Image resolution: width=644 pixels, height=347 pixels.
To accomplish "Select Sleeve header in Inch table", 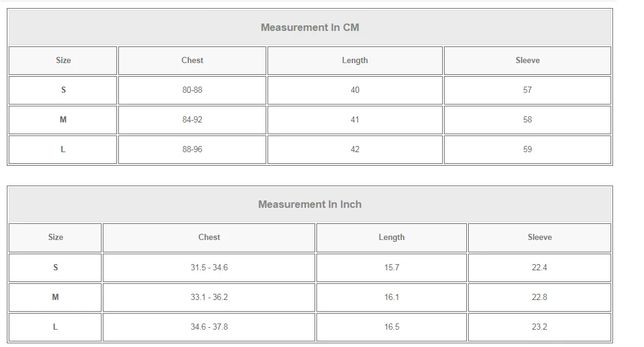I will tap(539, 237).
